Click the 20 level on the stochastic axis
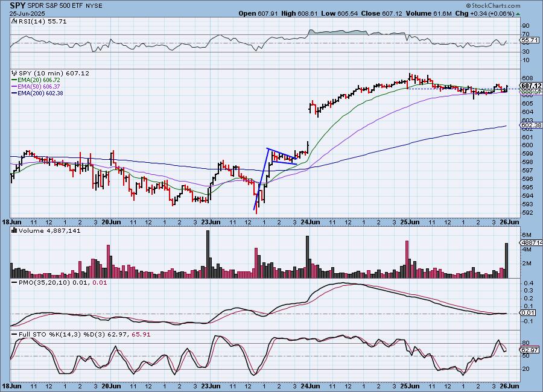This screenshot has width=543, height=392. 526,369
